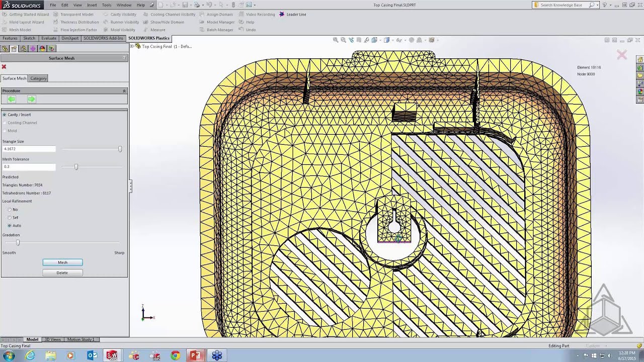
Task: Open the Edit menu
Action: (x=65, y=5)
